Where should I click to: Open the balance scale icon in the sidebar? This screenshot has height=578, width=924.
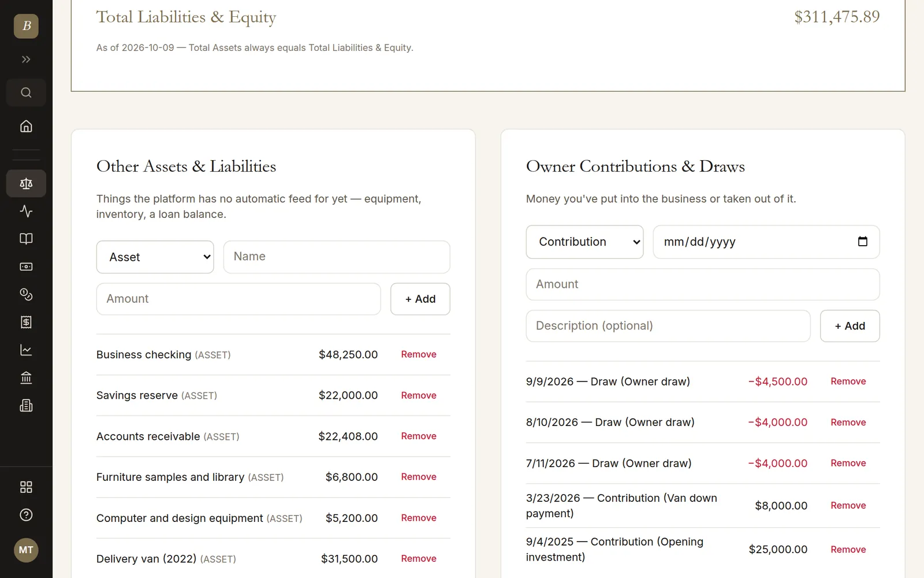click(x=26, y=184)
